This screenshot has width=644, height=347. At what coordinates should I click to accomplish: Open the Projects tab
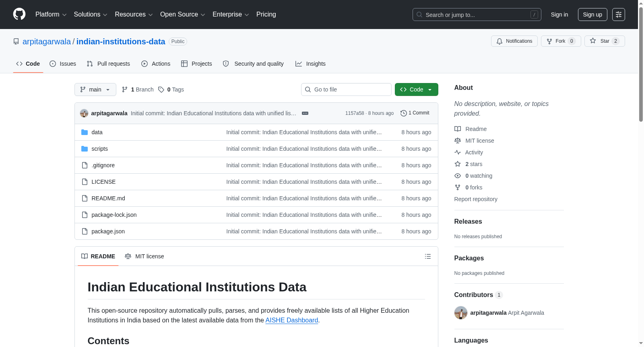tap(196, 64)
